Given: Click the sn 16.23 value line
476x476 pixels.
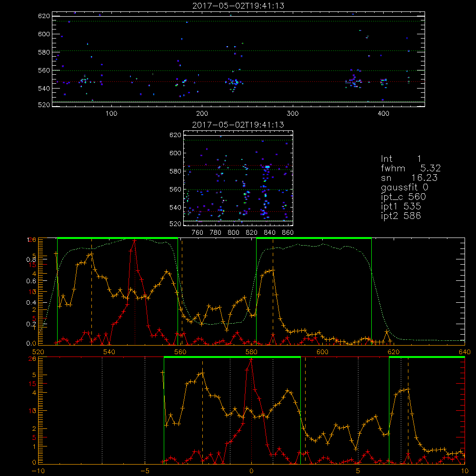Looking at the screenshot, I should tap(409, 178).
